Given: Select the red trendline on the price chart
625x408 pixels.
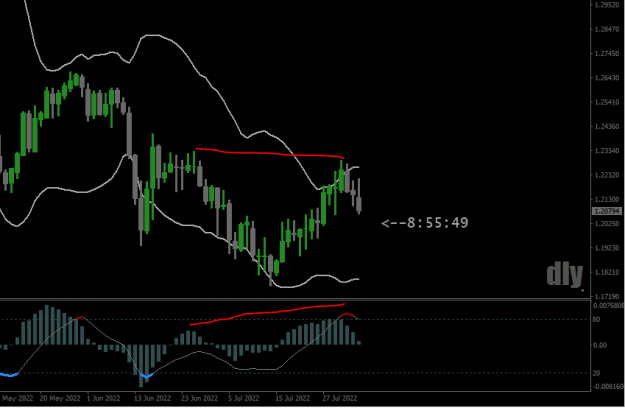Looking at the screenshot, I should coord(269,153).
